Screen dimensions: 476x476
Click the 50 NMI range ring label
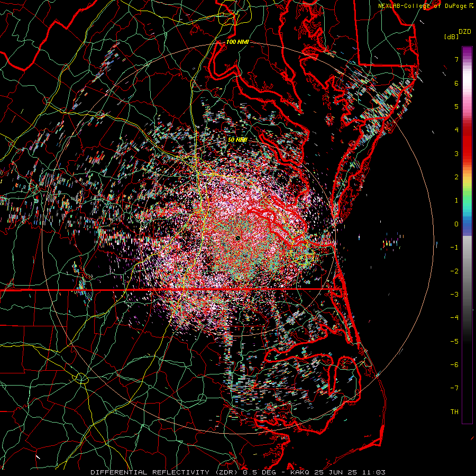point(237,140)
